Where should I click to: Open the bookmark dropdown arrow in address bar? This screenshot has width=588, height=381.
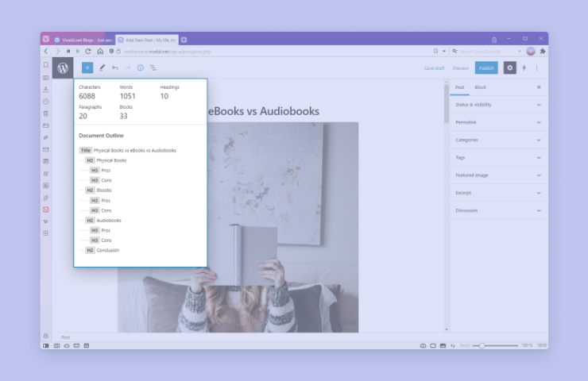pos(444,52)
